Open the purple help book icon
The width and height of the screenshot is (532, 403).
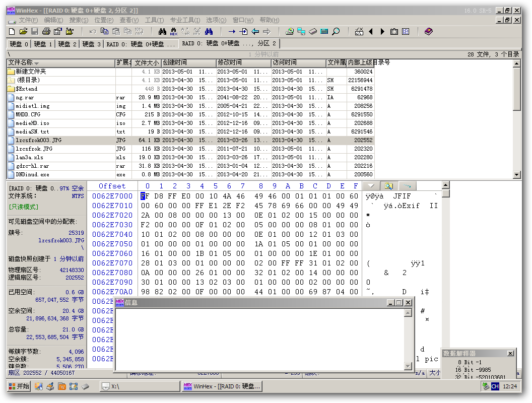429,32
